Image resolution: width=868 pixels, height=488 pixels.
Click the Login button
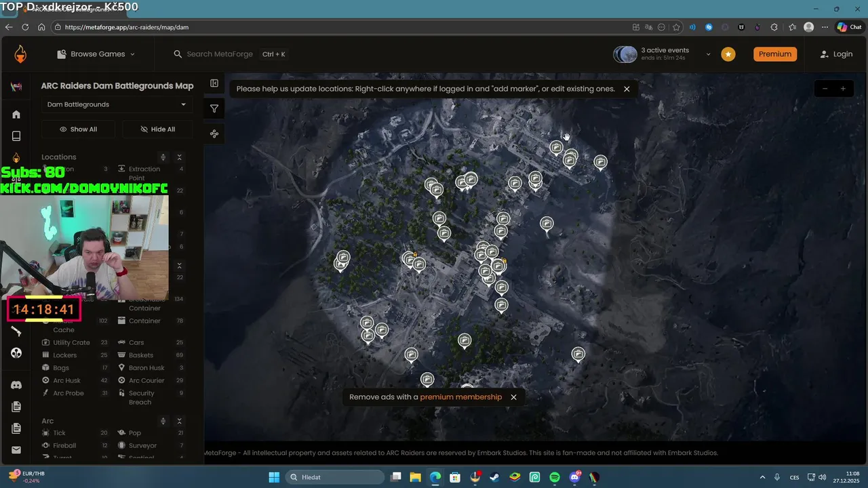pyautogui.click(x=836, y=54)
